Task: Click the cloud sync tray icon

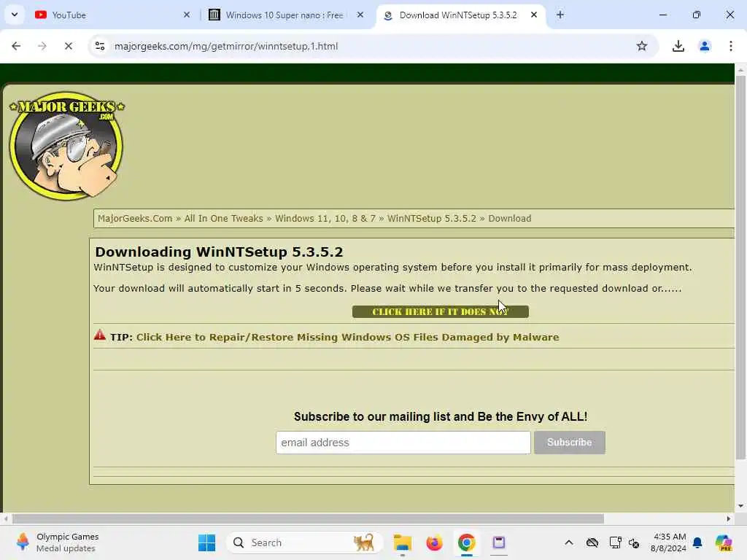Action: [x=592, y=542]
